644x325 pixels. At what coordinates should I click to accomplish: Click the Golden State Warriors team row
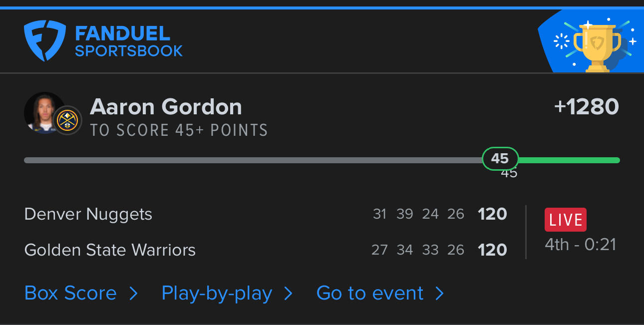110,250
